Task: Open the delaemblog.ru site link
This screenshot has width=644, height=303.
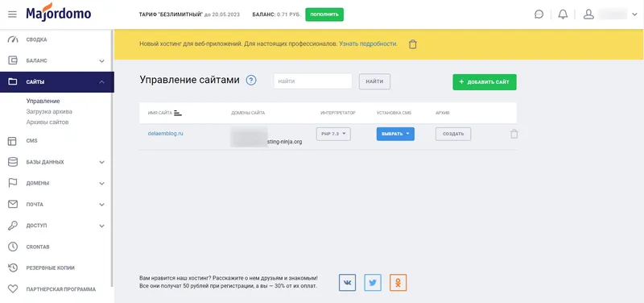Action: click(x=166, y=133)
